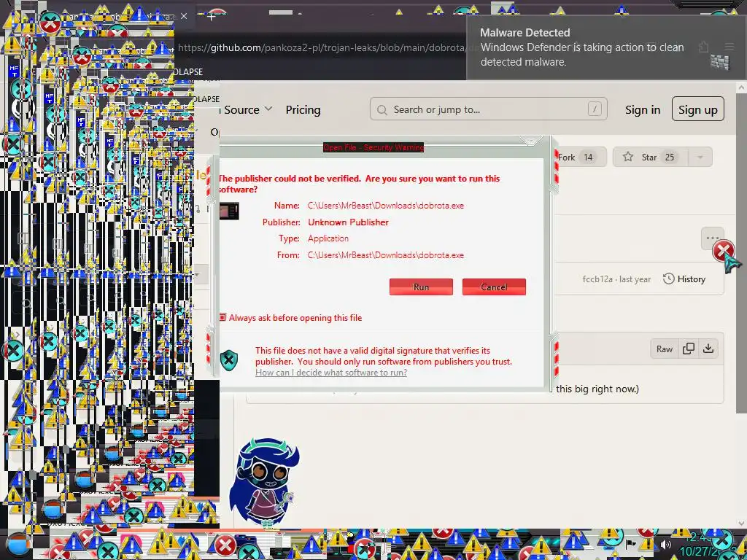Click the browser share icon under notification
Screen dimensions: 747x560
[x=703, y=47]
